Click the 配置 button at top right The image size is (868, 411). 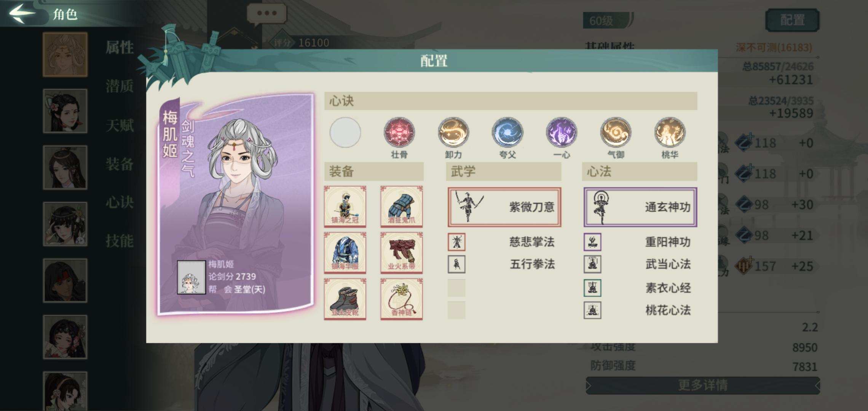click(792, 20)
